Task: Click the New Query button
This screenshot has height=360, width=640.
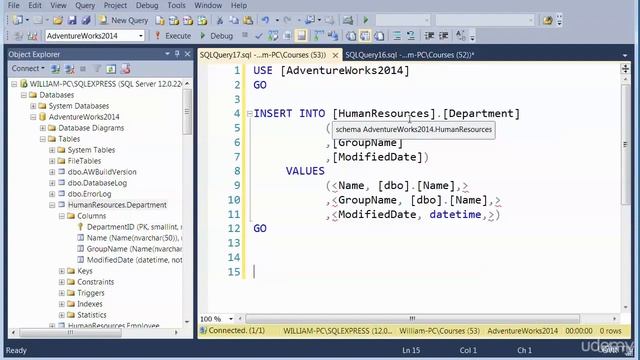Action: [x=124, y=20]
